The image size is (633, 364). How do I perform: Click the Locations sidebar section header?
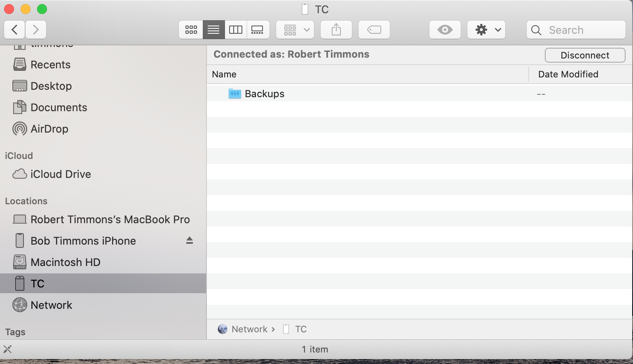click(x=26, y=201)
